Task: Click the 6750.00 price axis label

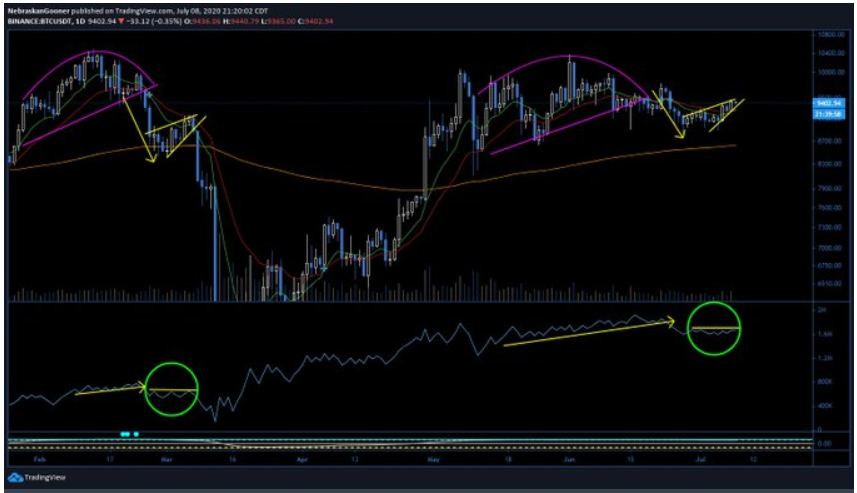Action: pyautogui.click(x=830, y=265)
